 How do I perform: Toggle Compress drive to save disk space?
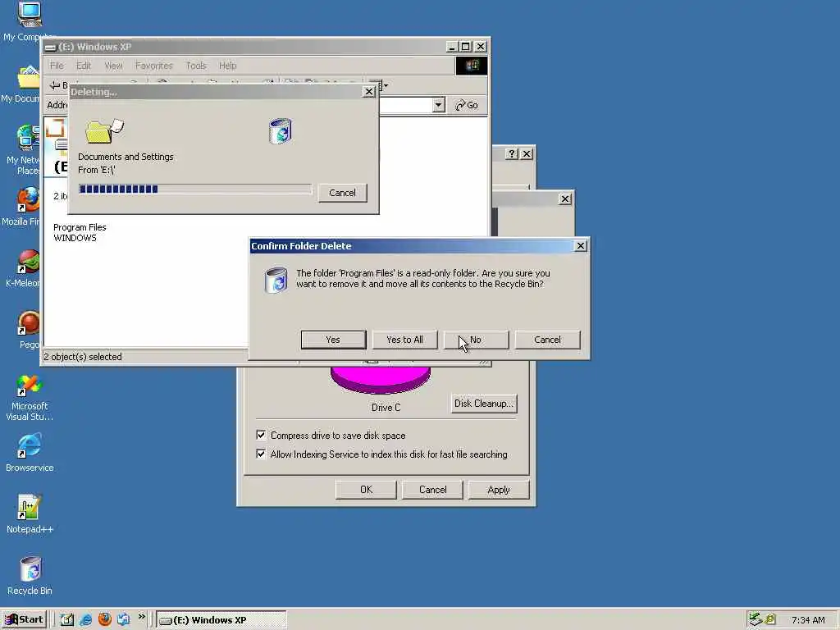point(261,435)
